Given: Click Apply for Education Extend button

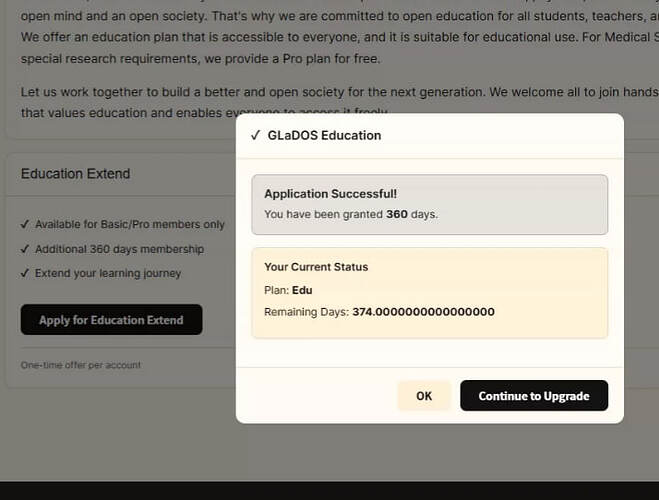Looking at the screenshot, I should [111, 320].
